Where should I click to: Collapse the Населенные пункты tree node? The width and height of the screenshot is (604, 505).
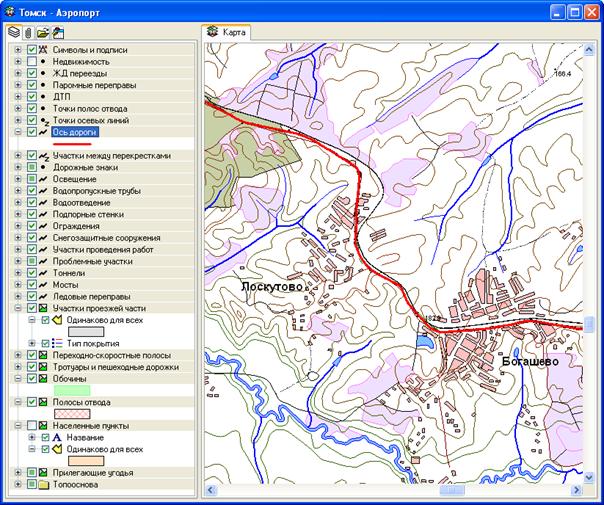tap(18, 425)
